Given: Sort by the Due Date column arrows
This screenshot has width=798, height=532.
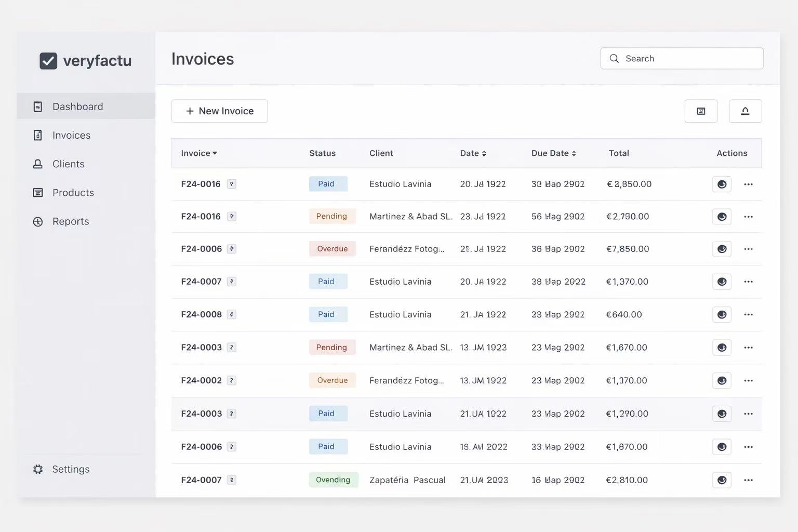Looking at the screenshot, I should 574,154.
